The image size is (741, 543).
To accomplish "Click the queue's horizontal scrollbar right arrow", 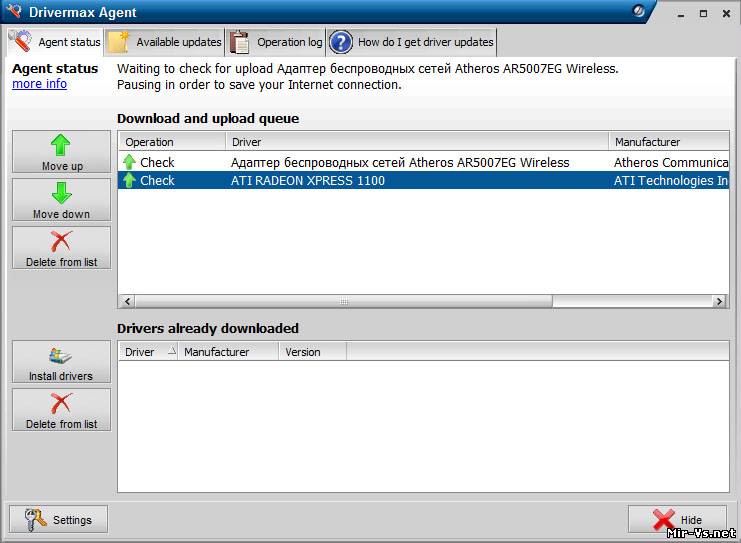I will pyautogui.click(x=719, y=301).
